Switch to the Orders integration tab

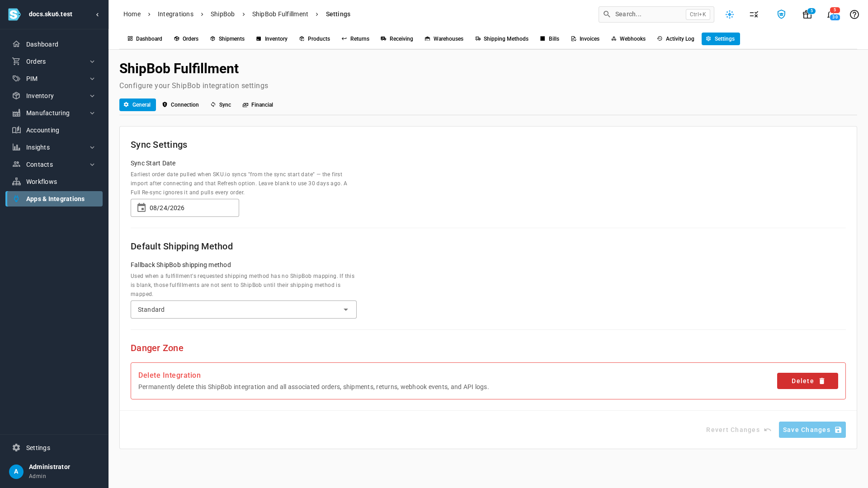coord(186,39)
